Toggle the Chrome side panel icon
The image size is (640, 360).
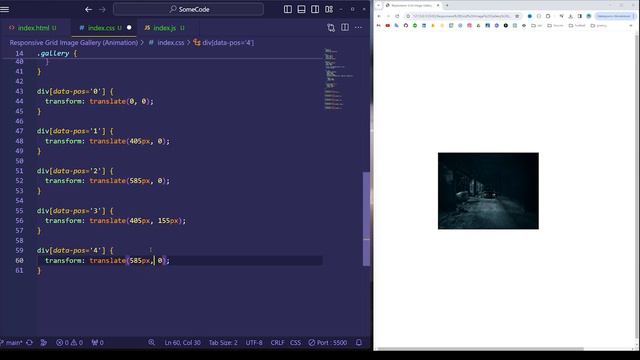580,16
